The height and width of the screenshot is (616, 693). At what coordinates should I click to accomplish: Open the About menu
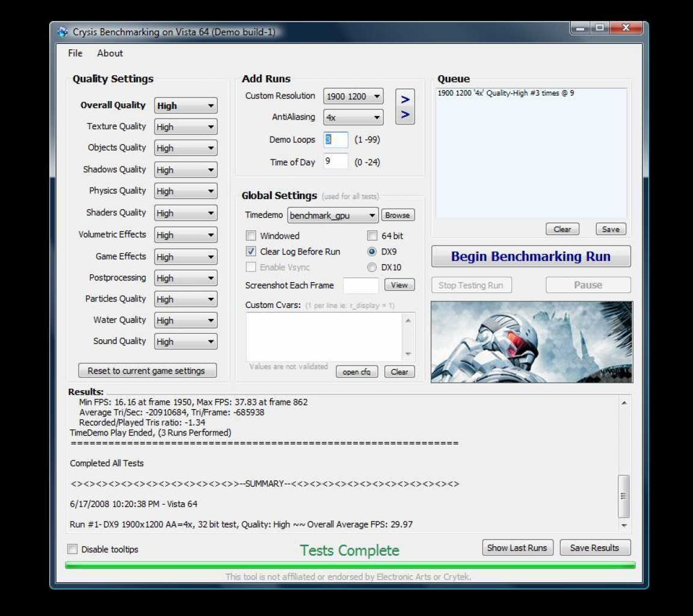coord(109,53)
